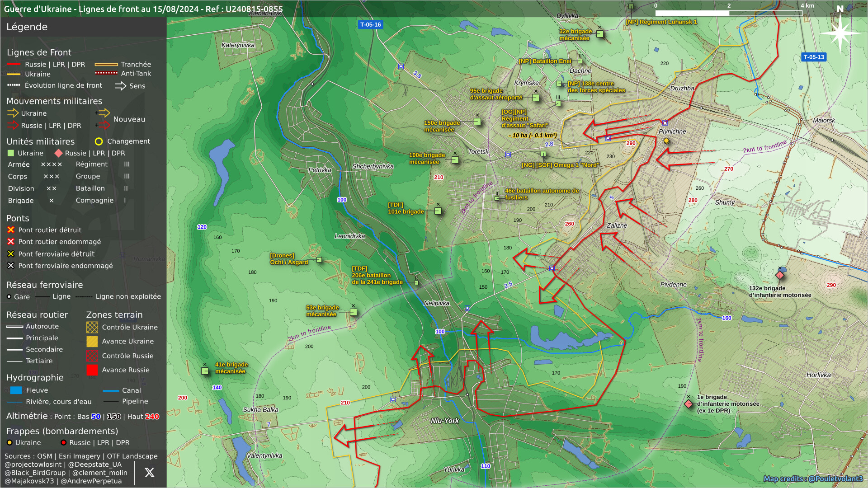Click the destroyed road bridge legend icon
Screen dimensions: 868x488
11,230
